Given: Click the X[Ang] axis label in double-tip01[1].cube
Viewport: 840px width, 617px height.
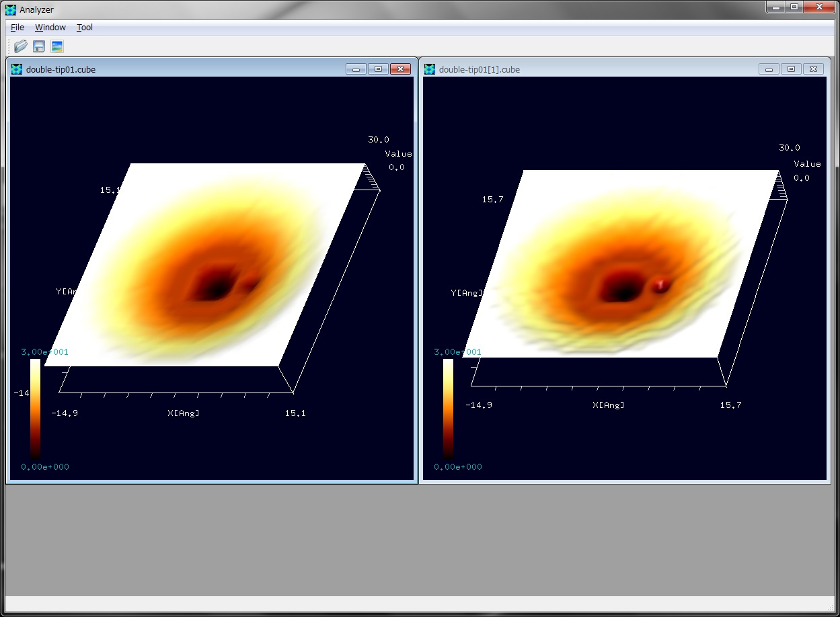Looking at the screenshot, I should tap(609, 405).
